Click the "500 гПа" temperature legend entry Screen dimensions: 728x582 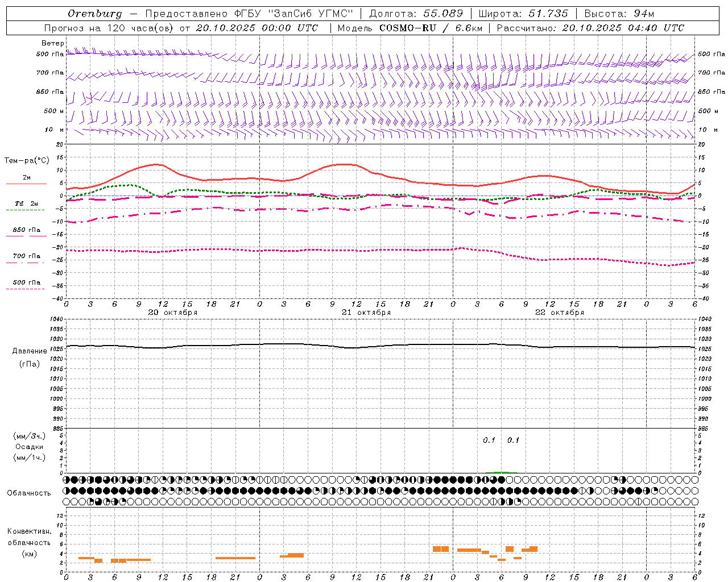pyautogui.click(x=26, y=283)
